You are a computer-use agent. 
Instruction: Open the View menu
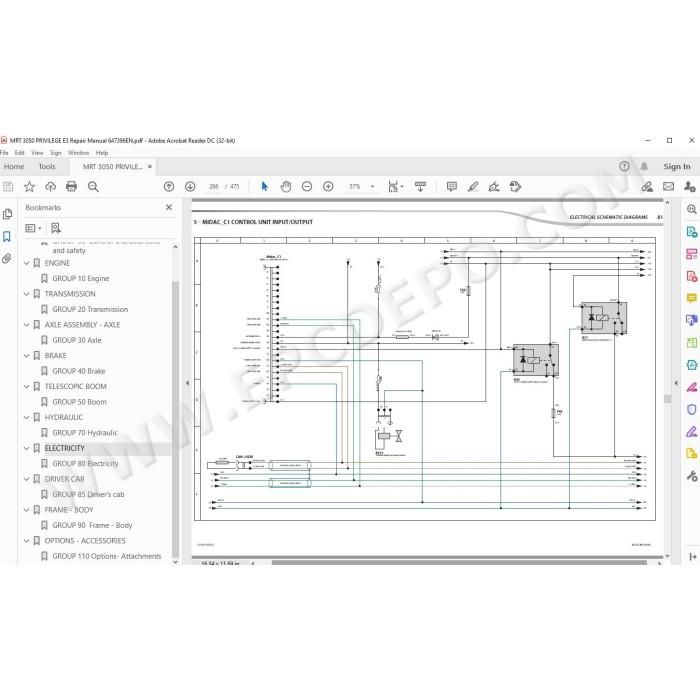37,153
